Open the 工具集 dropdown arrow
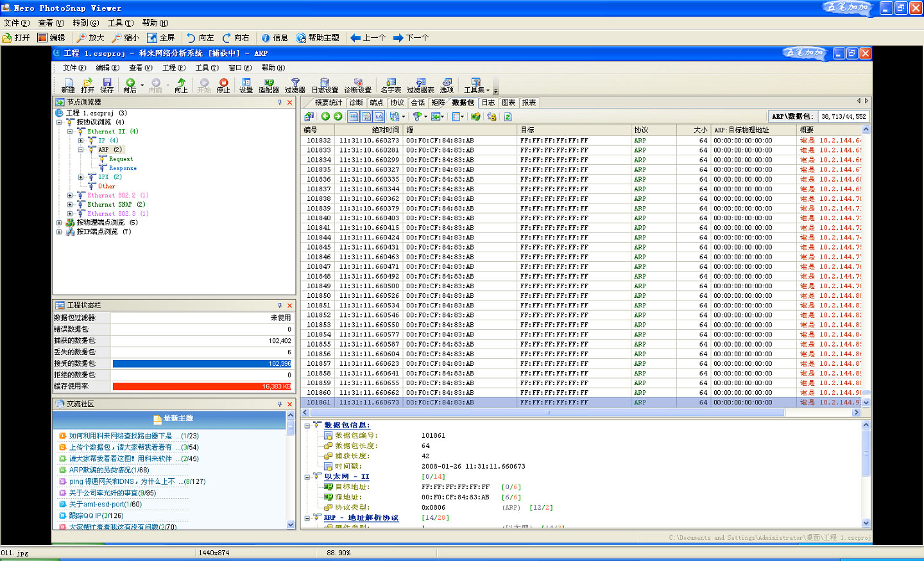Image resolution: width=924 pixels, height=561 pixels. point(488,91)
